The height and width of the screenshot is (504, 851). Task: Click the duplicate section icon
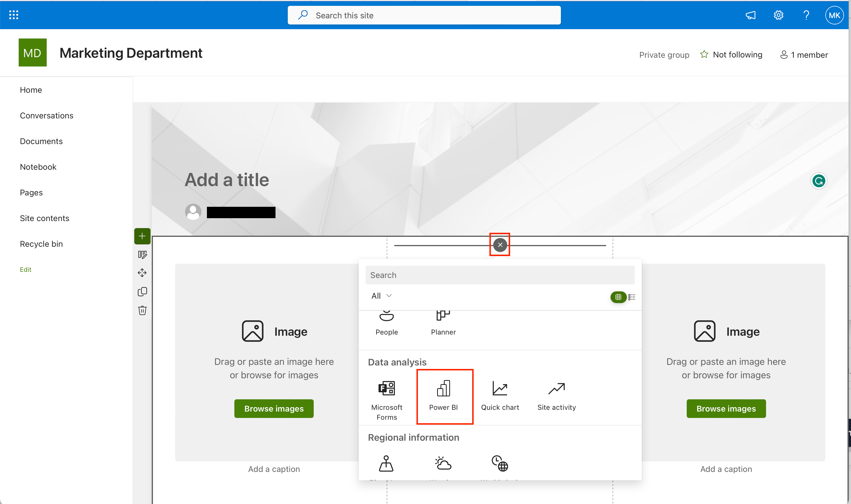coord(142,292)
